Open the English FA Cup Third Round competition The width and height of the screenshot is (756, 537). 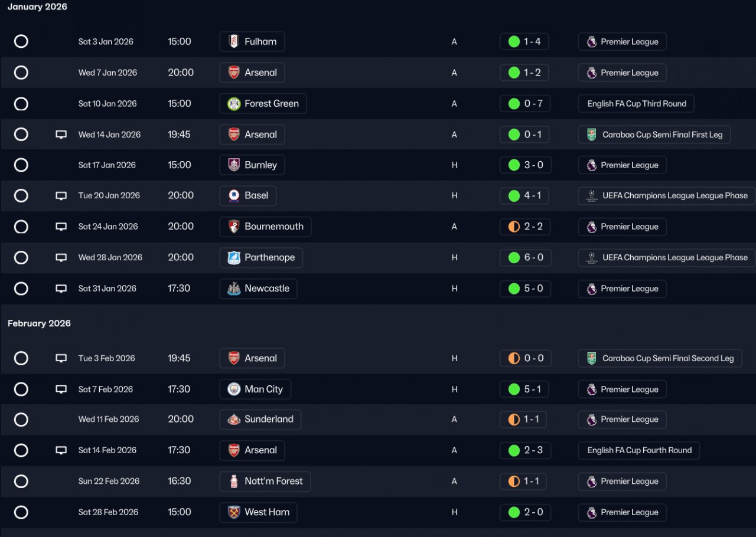coord(636,104)
